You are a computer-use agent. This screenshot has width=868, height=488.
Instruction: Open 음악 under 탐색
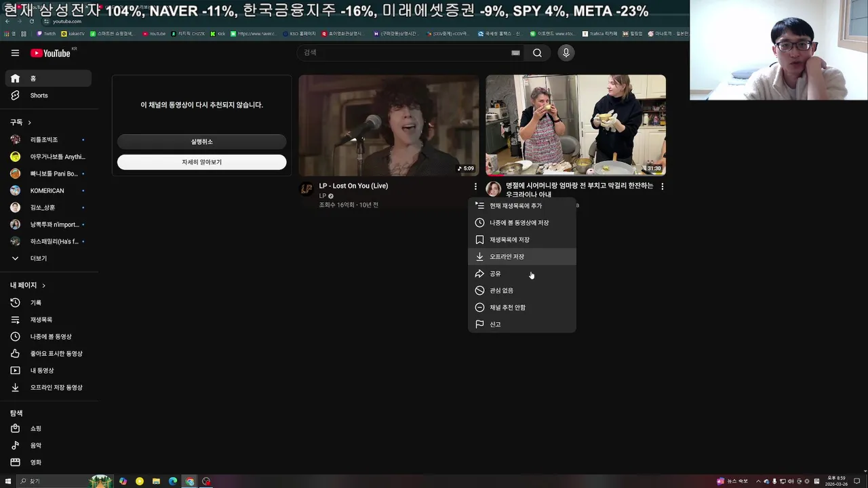(48, 445)
